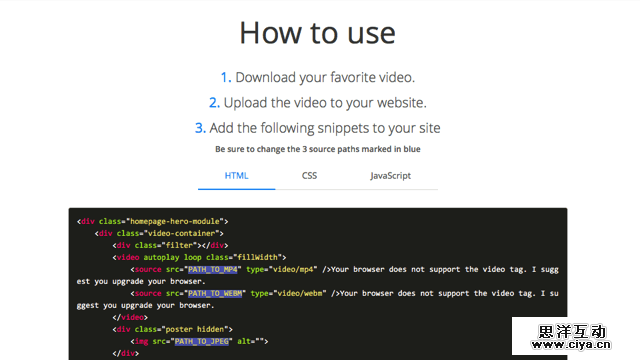Click step 1 Download your favorite video

pos(318,77)
